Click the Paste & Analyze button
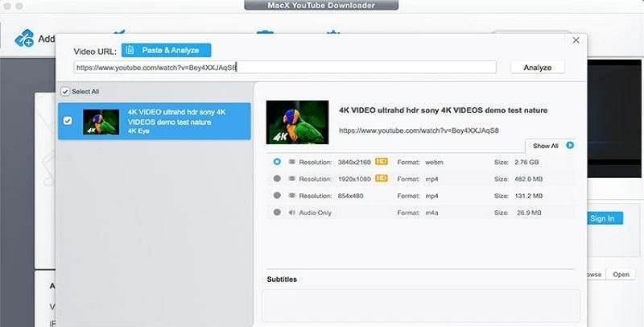 pos(167,50)
